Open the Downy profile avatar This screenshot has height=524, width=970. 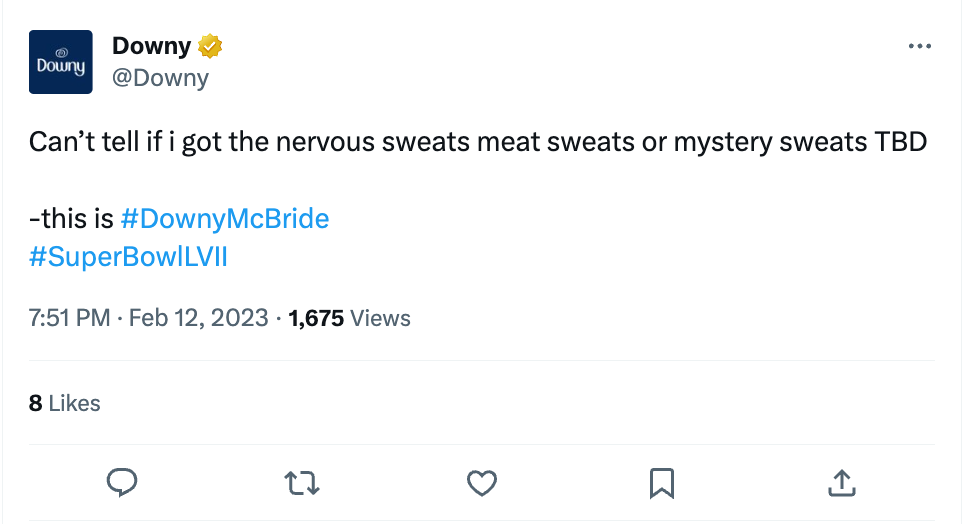pos(61,62)
